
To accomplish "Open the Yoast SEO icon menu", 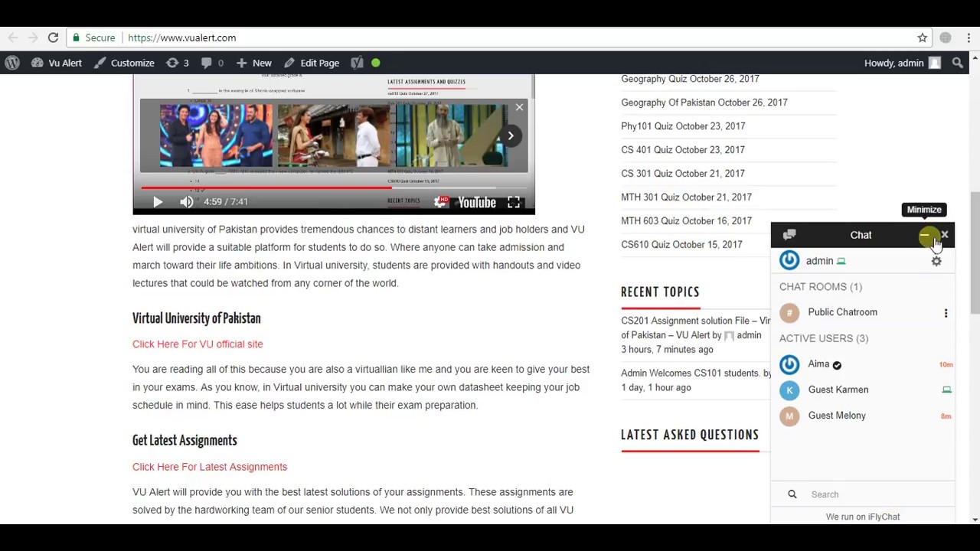I will tap(357, 63).
